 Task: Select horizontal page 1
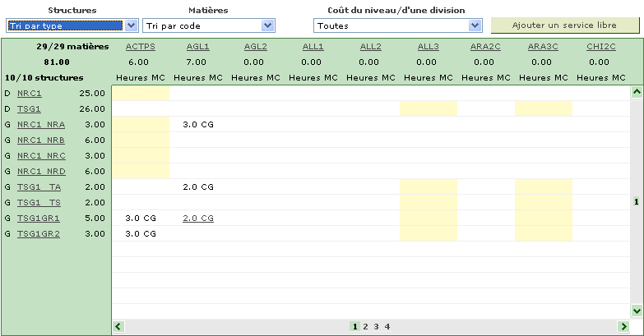[354, 327]
